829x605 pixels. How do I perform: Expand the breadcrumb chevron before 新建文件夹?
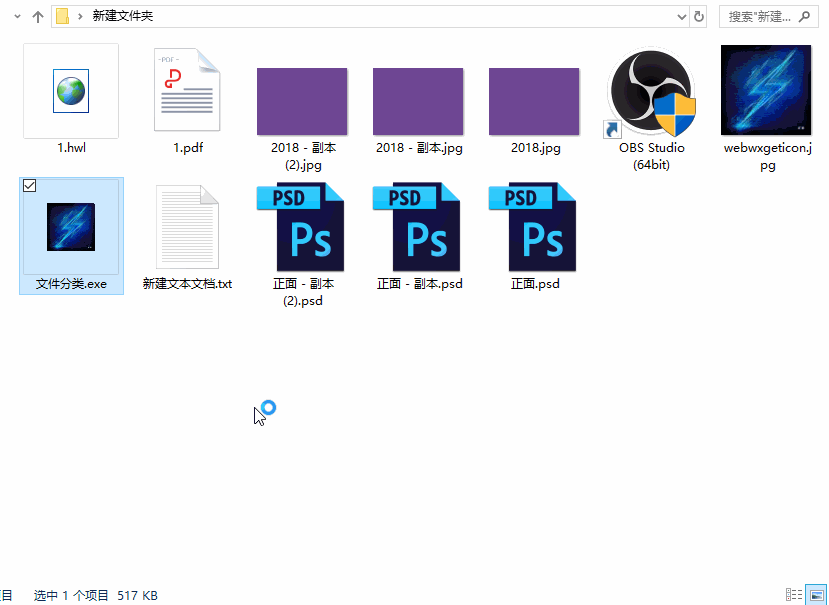click(x=80, y=16)
